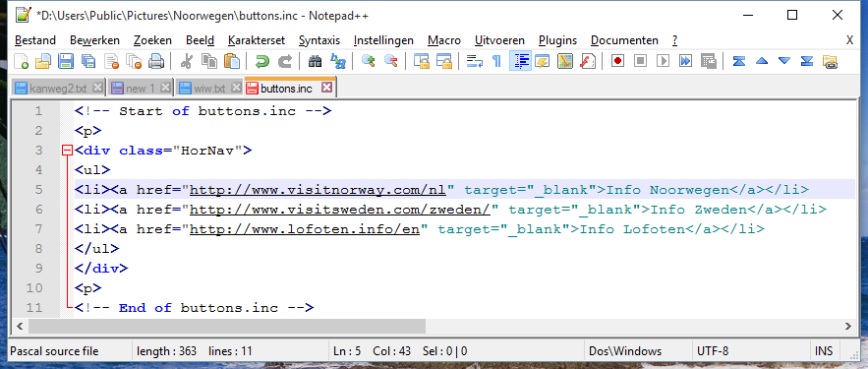This screenshot has height=369, width=868.
Task: Go to next difference down arrow
Action: coord(784,60)
